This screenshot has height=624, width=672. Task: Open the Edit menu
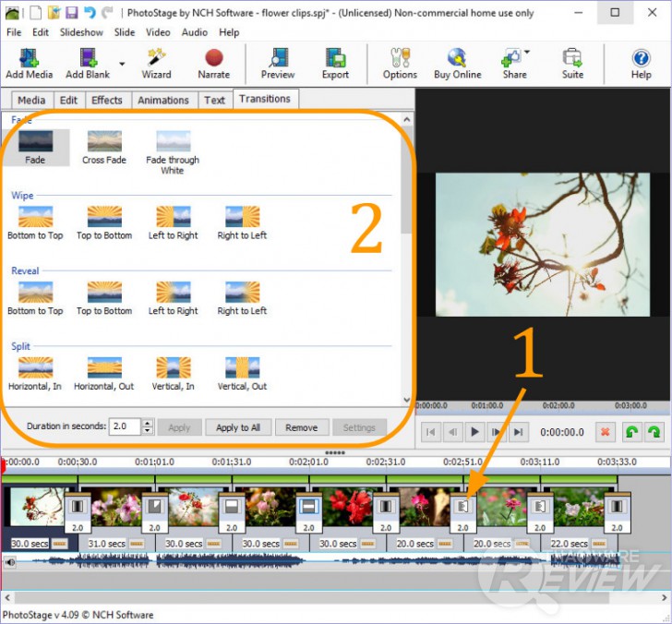[x=41, y=32]
